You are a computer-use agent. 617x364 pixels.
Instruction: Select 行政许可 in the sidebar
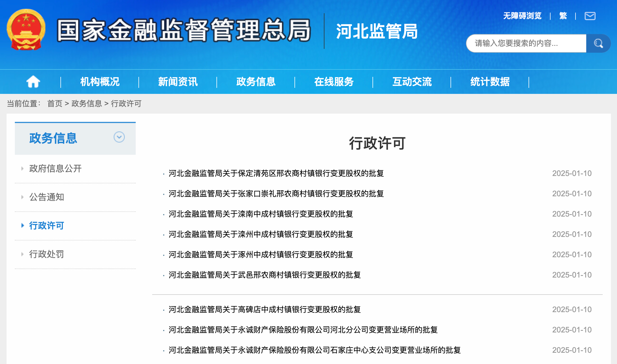click(47, 226)
